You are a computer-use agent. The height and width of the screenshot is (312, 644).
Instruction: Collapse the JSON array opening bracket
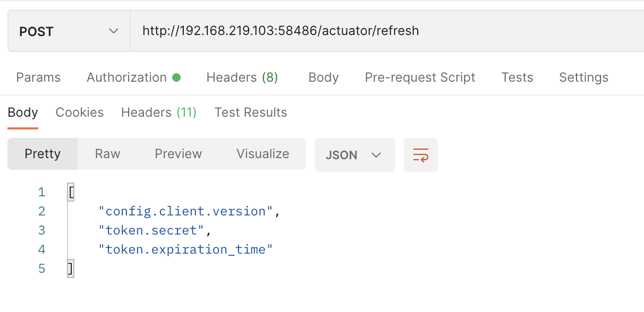pyautogui.click(x=71, y=192)
